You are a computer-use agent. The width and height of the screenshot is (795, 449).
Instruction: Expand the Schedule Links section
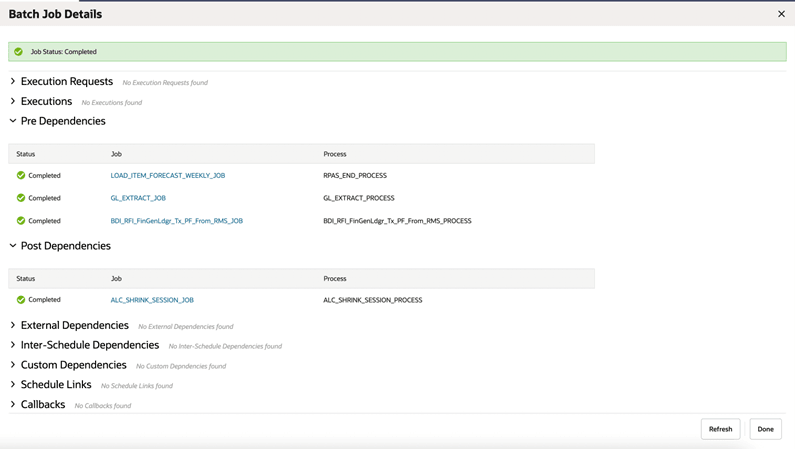coord(13,384)
